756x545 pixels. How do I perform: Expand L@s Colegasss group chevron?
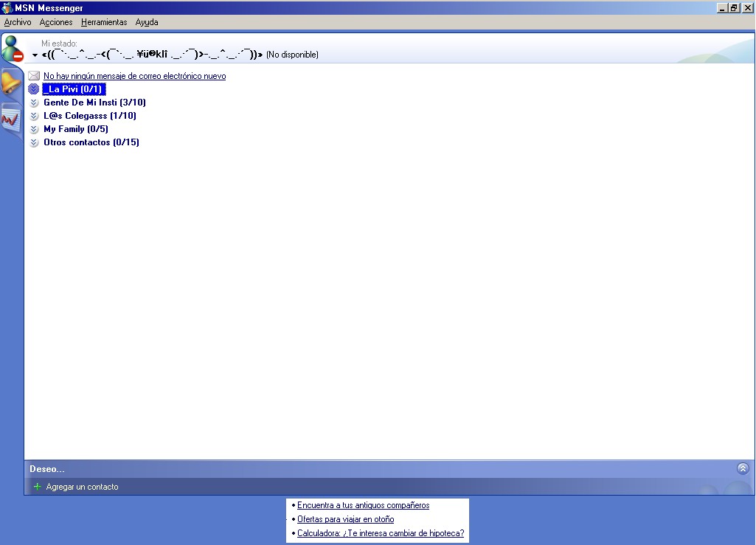tap(34, 116)
